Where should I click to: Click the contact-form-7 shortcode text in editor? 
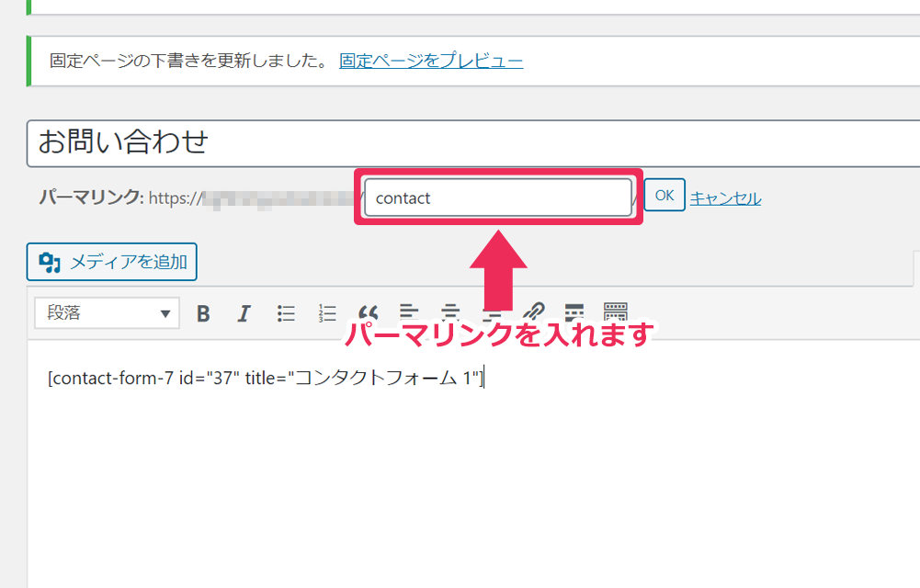[x=265, y=378]
